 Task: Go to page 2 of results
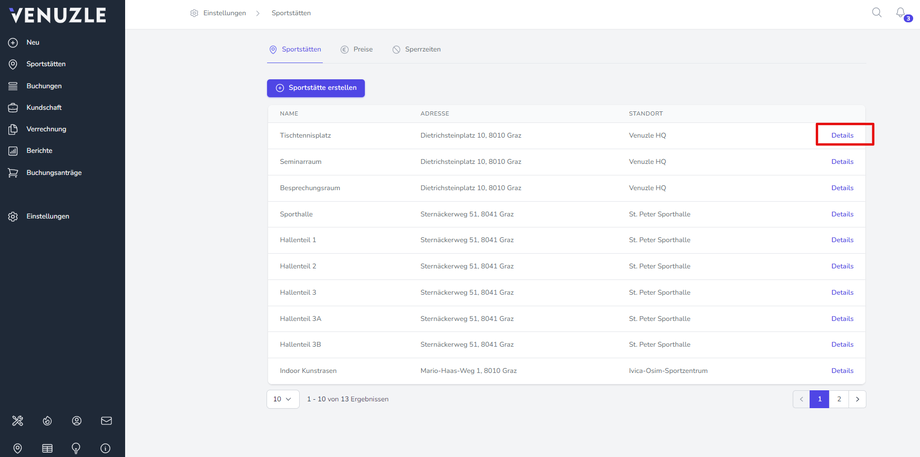[838, 399]
